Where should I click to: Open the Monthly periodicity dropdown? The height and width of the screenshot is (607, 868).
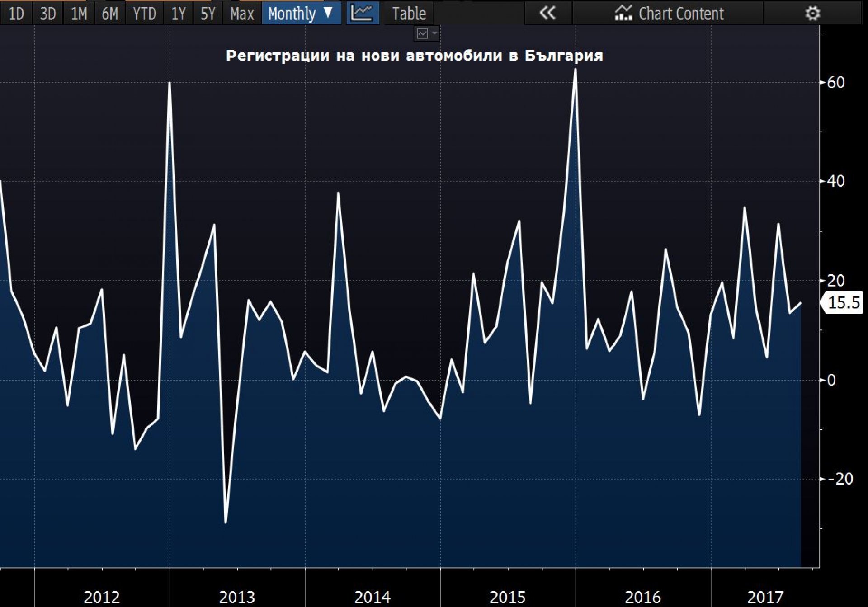(301, 14)
